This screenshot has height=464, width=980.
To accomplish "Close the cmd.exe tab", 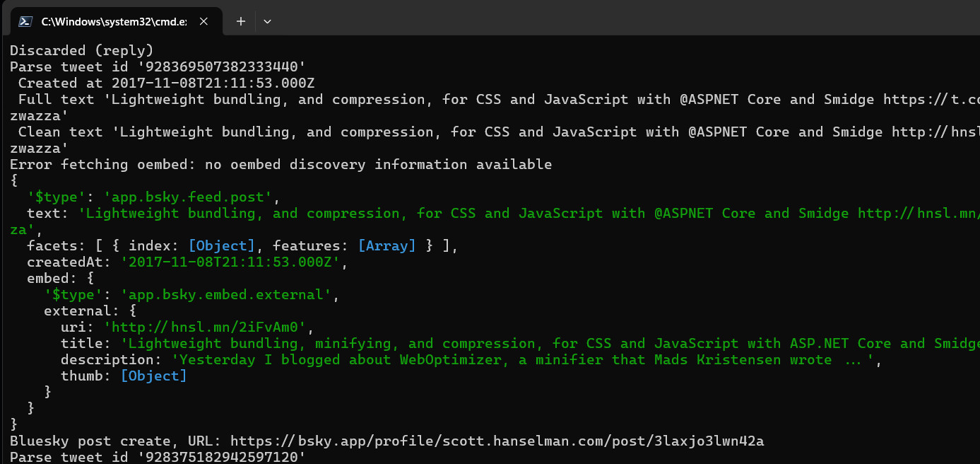I will pos(203,21).
